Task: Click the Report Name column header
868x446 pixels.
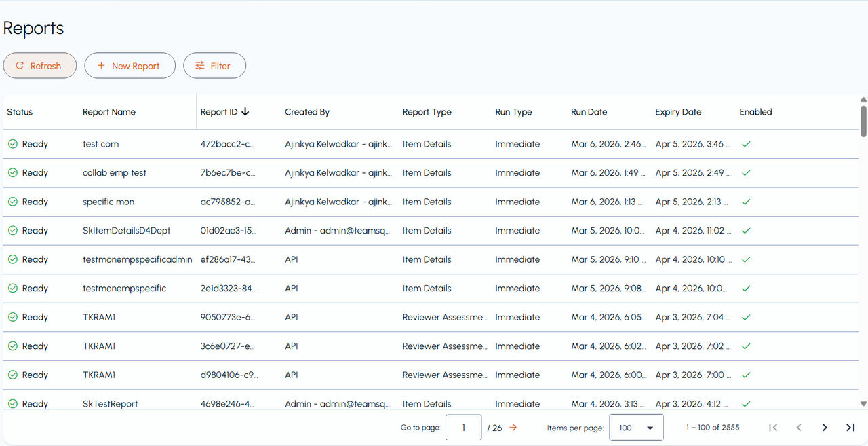Action: [x=109, y=112]
